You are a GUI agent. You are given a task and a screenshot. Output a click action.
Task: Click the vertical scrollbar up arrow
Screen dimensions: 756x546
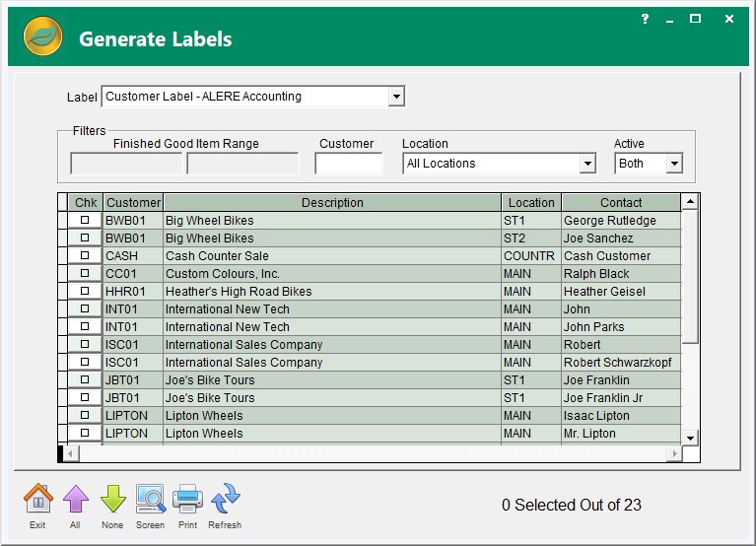coord(690,201)
